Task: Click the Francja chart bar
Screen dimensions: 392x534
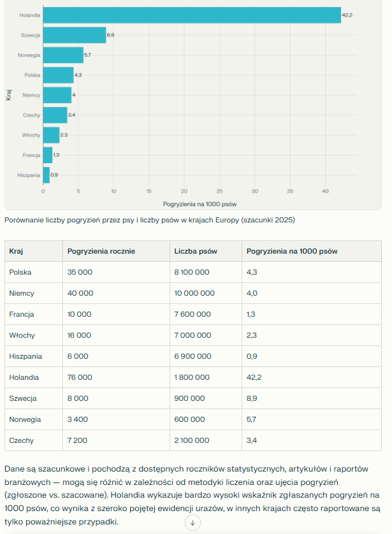Action: pos(48,155)
